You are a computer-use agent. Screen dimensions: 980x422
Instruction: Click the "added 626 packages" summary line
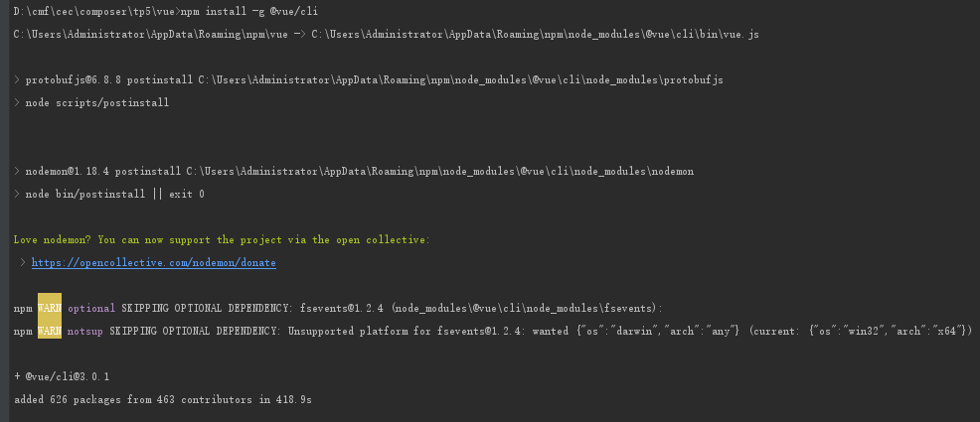(162, 399)
